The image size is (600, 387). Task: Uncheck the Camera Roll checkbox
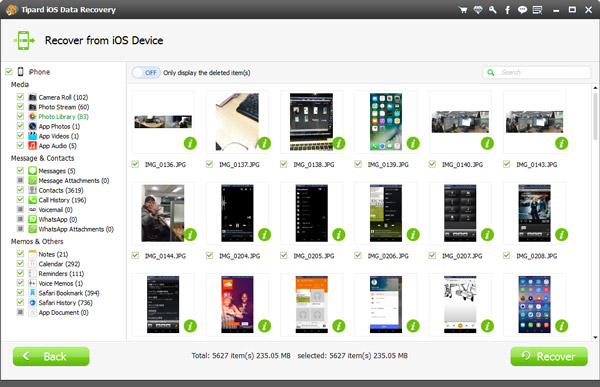click(x=20, y=97)
